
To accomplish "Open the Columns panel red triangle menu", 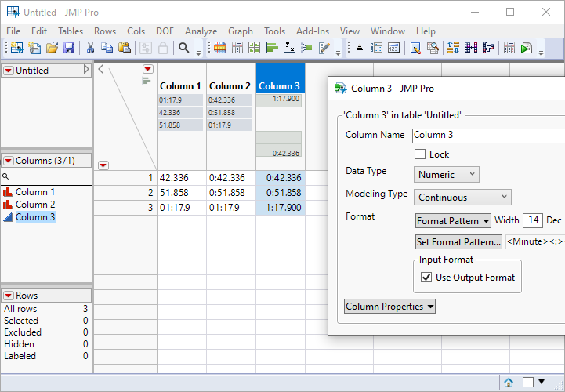I will click(9, 161).
